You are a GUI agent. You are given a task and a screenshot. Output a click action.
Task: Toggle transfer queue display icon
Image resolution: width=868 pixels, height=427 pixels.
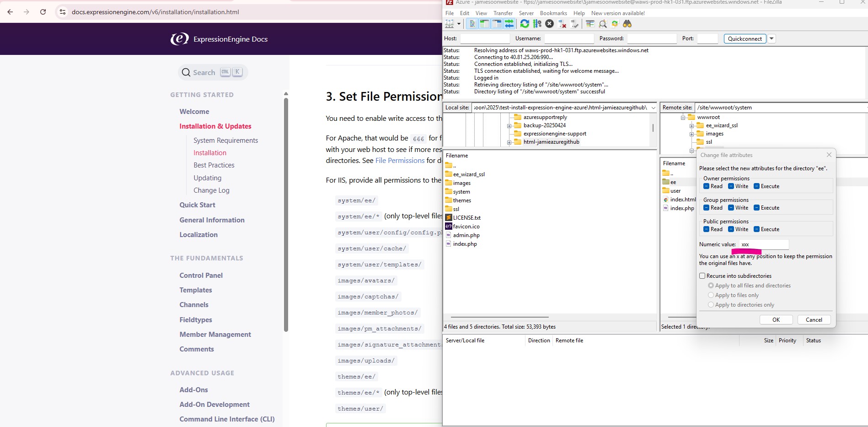[509, 24]
